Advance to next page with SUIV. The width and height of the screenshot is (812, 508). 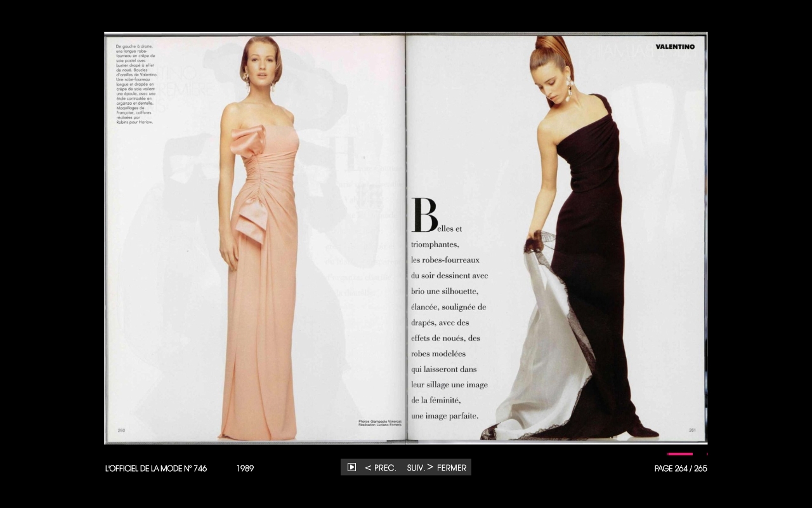click(x=419, y=468)
